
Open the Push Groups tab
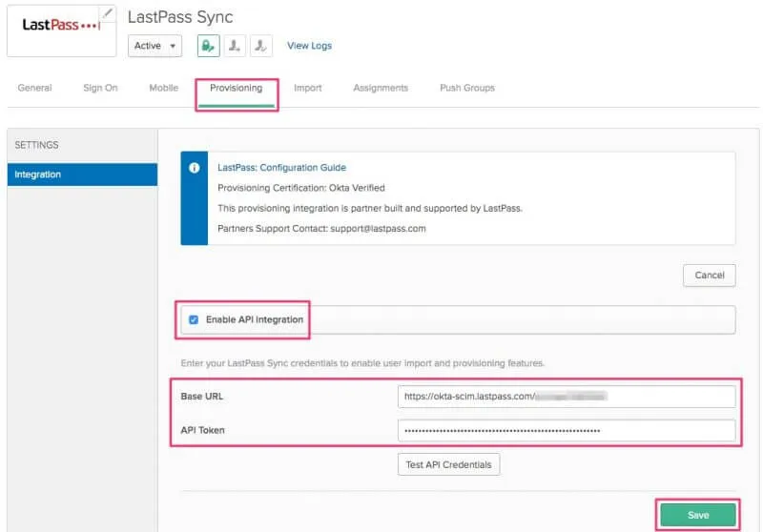click(x=466, y=88)
